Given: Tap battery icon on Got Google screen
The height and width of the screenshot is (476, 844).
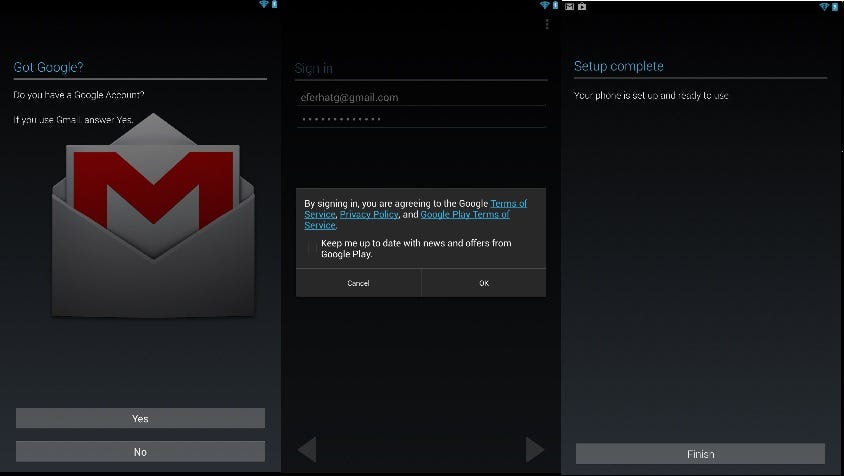Looking at the screenshot, I should (x=275, y=4).
